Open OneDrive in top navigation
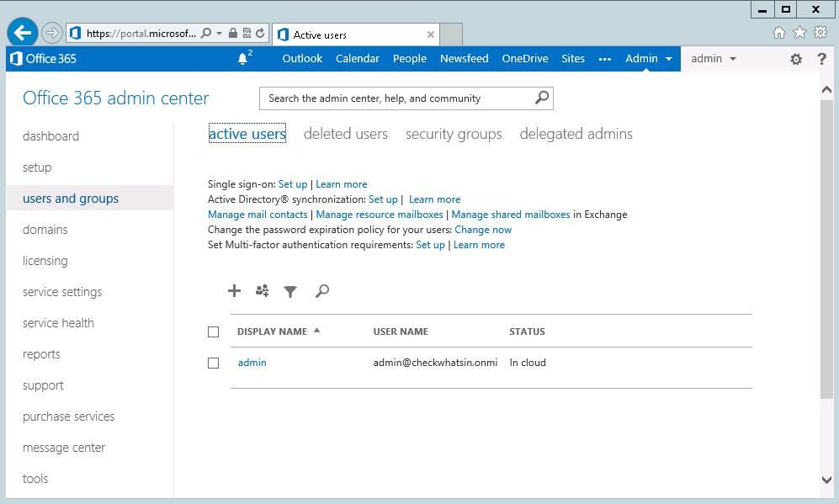 (525, 59)
